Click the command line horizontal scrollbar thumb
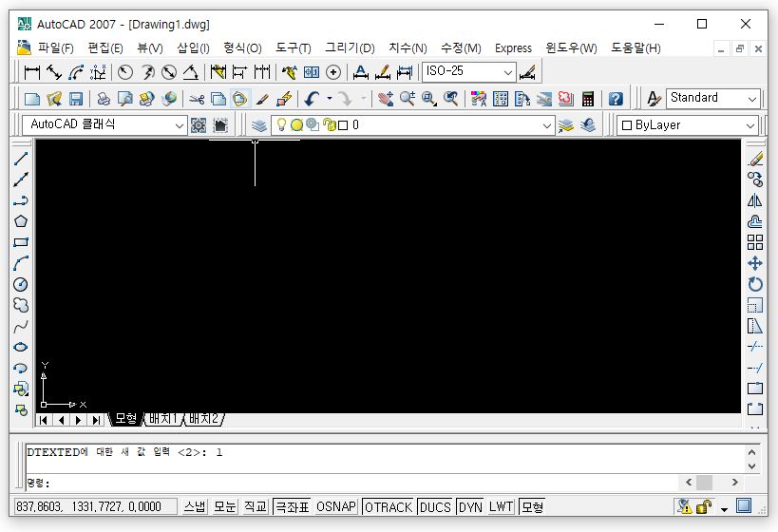Viewport: 778px width, 532px height. [x=705, y=482]
